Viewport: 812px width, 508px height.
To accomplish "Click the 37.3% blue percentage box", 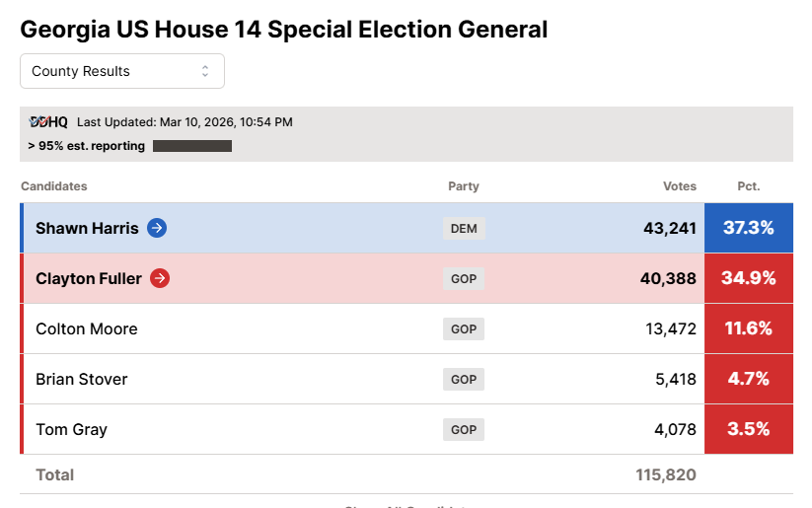I will point(748,228).
